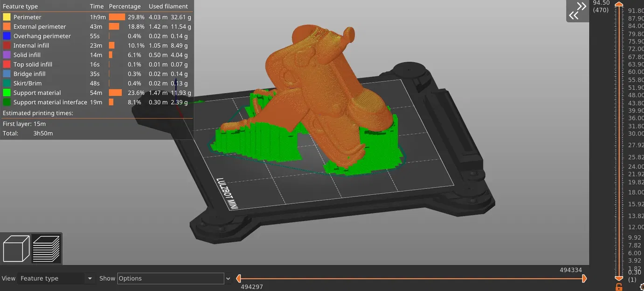
Task: Toggle Support material using its green swatch
Action: click(x=6, y=93)
